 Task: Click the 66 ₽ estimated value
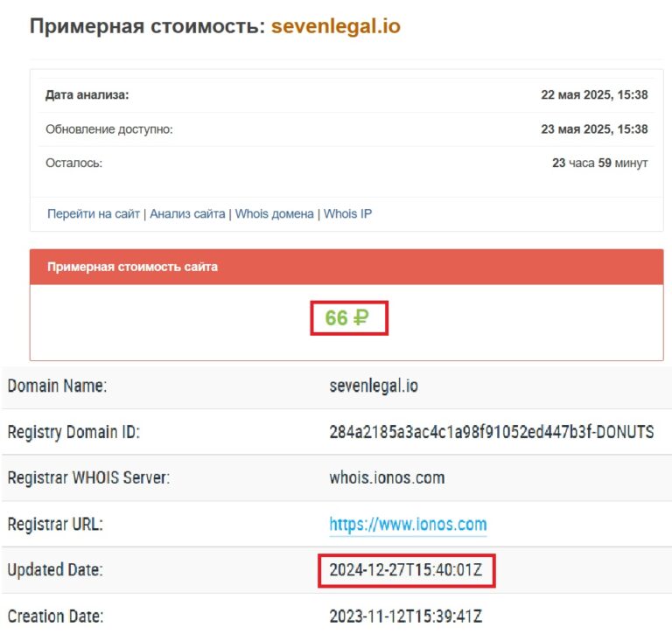(347, 318)
